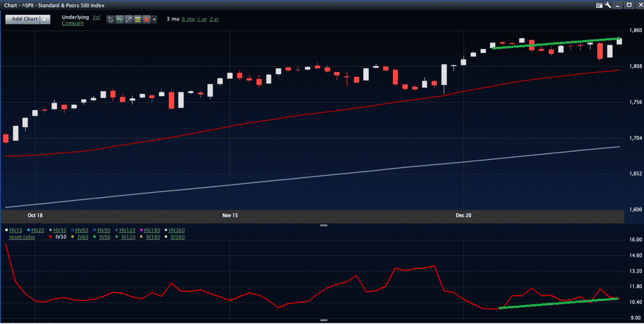Select the arrow pointer tool
The width and height of the screenshot is (644, 324).
click(x=111, y=19)
